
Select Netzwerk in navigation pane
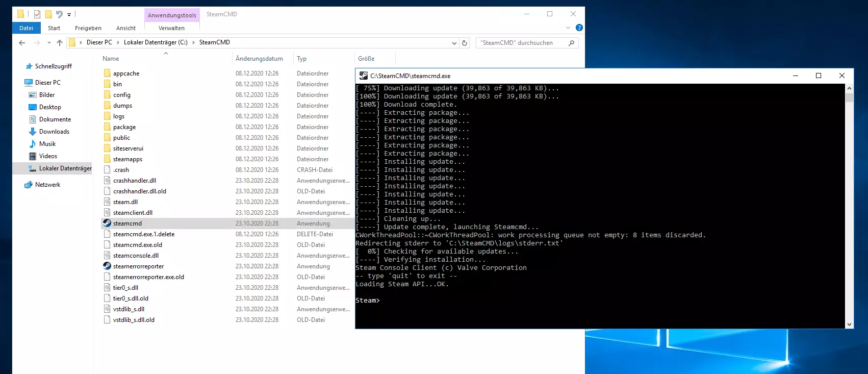click(x=47, y=184)
